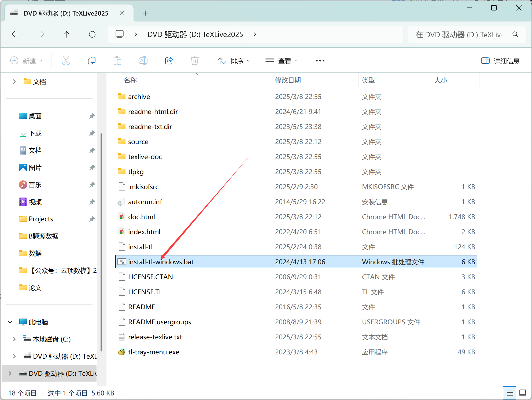Image resolution: width=532 pixels, height=400 pixels.
Task: Sort by 修改日期 column header
Action: (288, 80)
